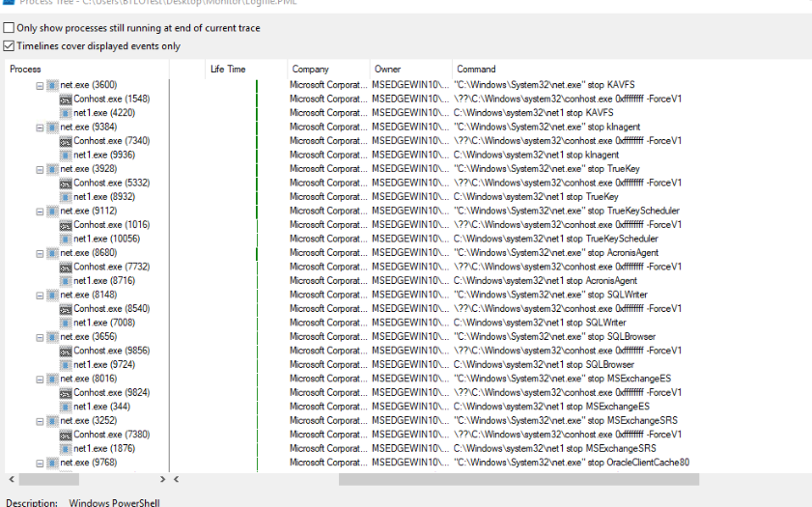Sort by the Life Time column header
Image resolution: width=812 pixels, height=507 pixels.
[246, 69]
